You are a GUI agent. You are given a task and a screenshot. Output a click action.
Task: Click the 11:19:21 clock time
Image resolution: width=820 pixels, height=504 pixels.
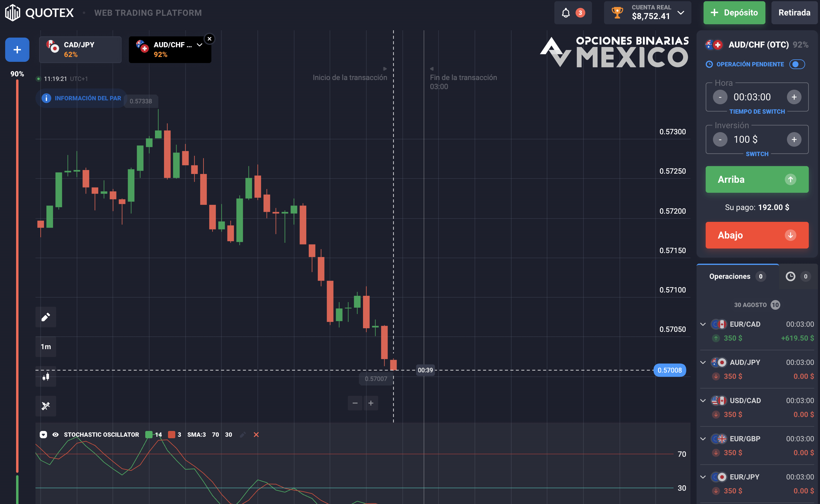coord(55,79)
